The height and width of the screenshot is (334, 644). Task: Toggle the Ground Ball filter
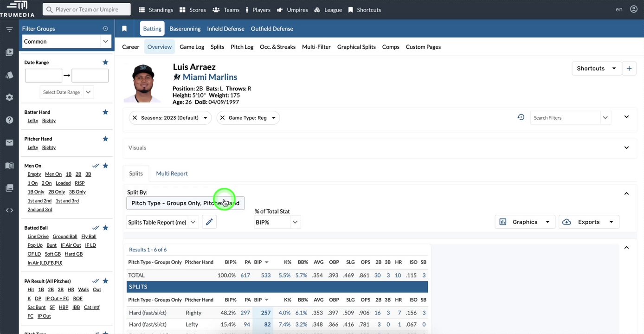(65, 237)
